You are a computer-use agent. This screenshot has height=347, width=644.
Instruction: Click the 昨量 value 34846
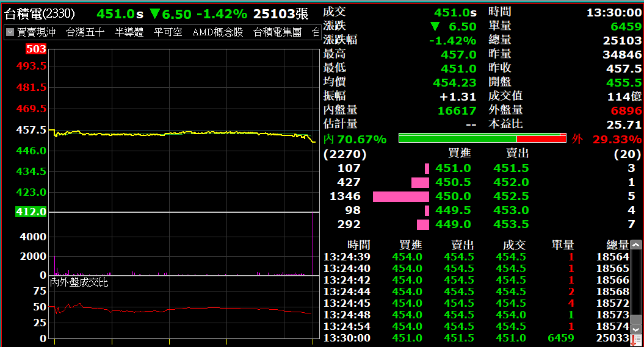(622, 54)
